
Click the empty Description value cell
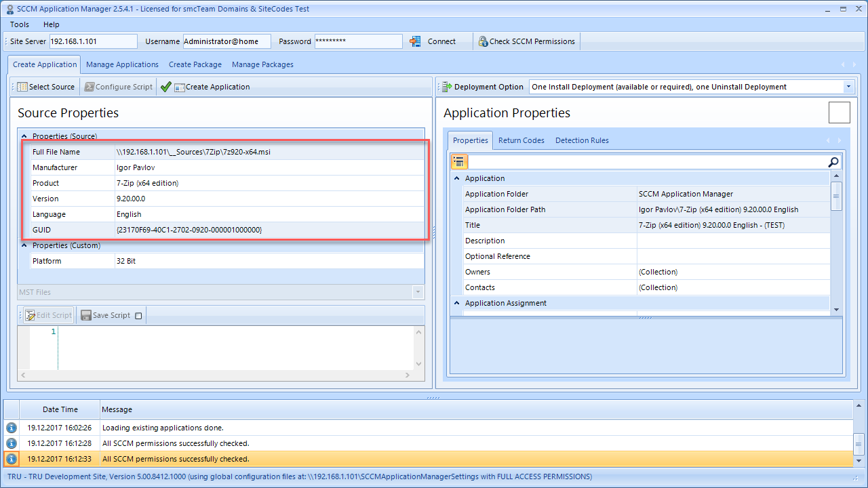point(733,241)
